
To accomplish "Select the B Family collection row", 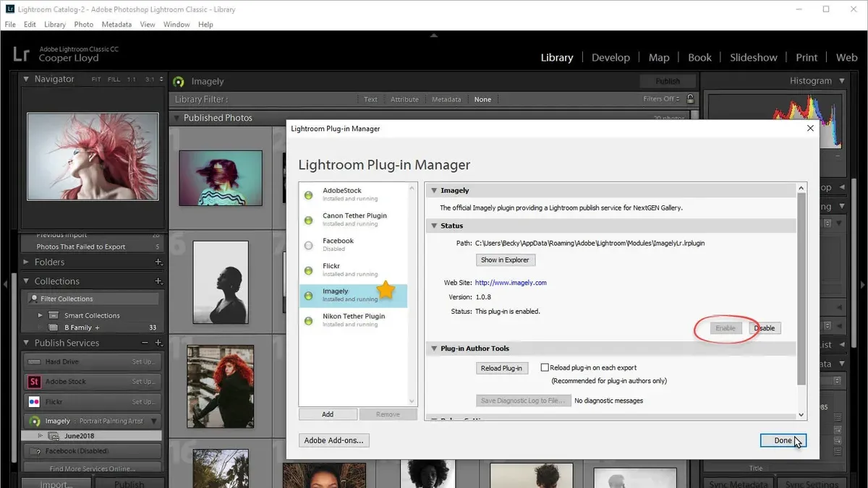I will (93, 328).
